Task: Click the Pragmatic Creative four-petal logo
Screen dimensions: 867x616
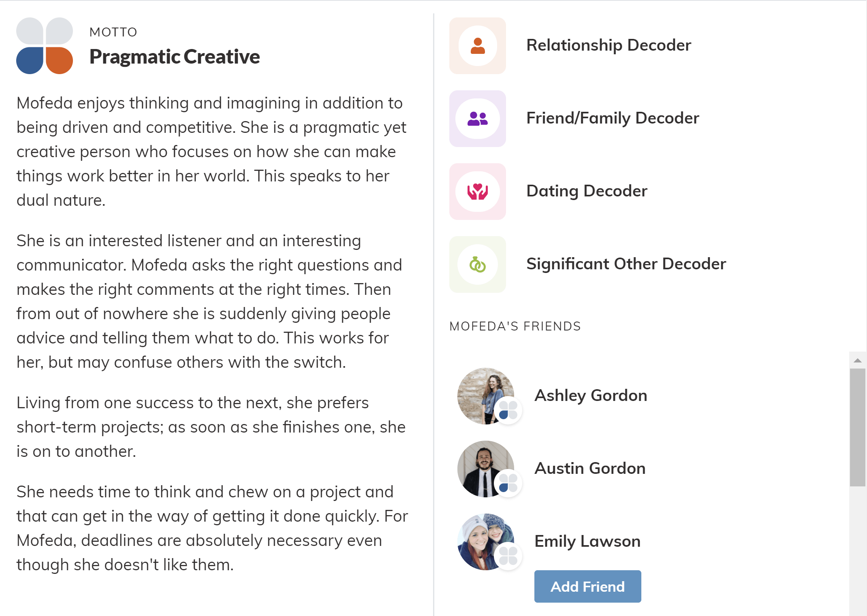Action: [x=45, y=46]
